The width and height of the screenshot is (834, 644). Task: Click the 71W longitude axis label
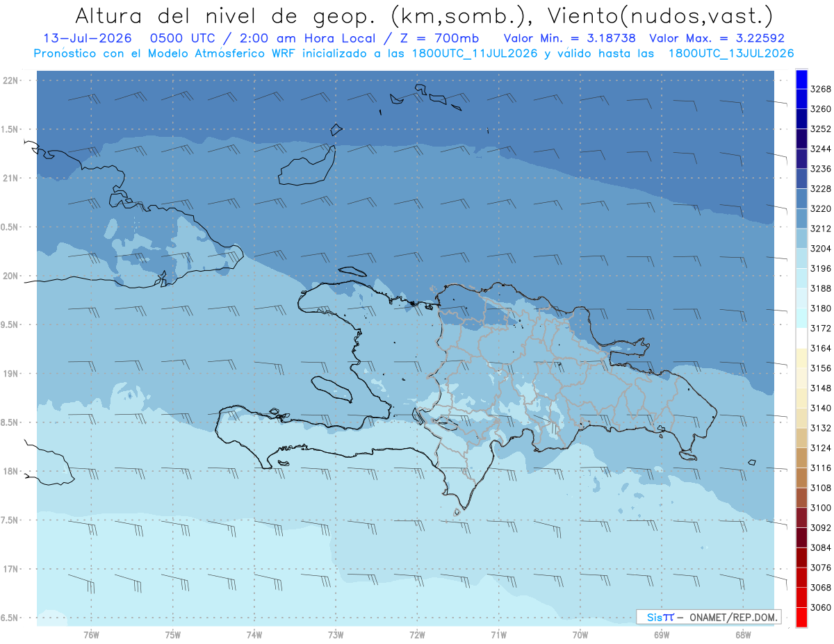(x=498, y=635)
